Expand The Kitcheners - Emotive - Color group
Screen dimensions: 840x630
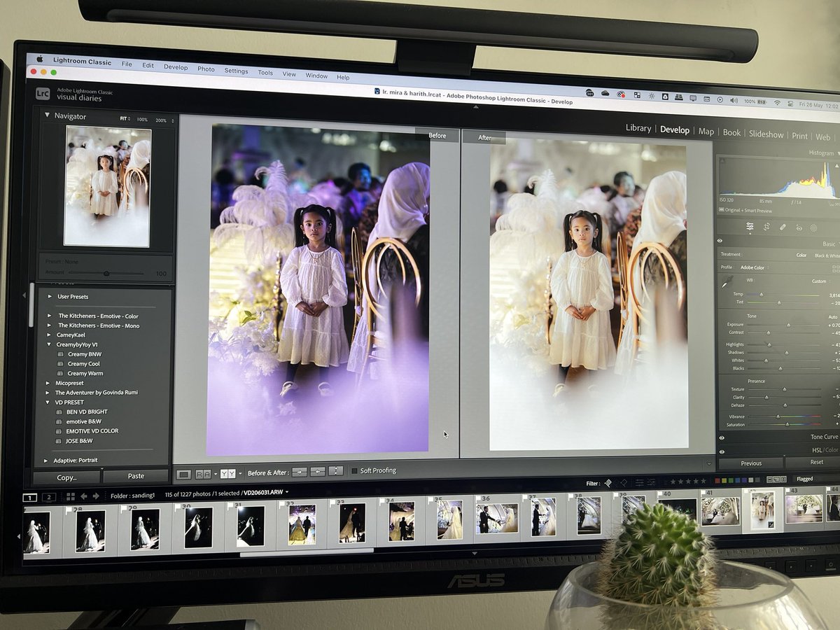(49, 316)
